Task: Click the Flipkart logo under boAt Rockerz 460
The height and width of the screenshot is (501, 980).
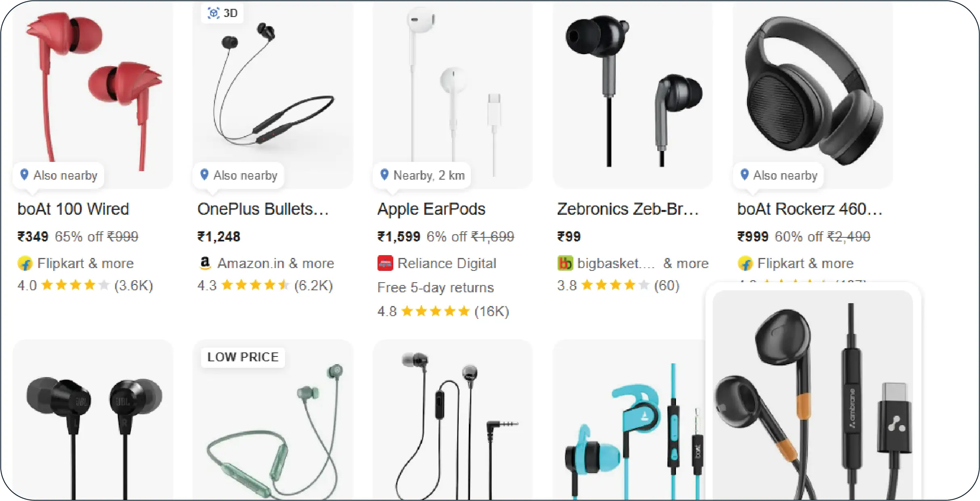Action: (x=745, y=264)
